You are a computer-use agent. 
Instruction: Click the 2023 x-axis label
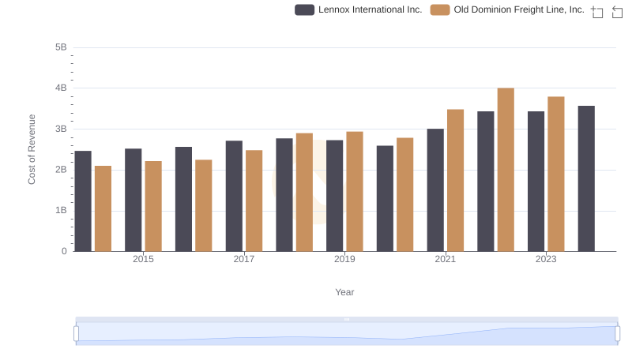coord(546,259)
